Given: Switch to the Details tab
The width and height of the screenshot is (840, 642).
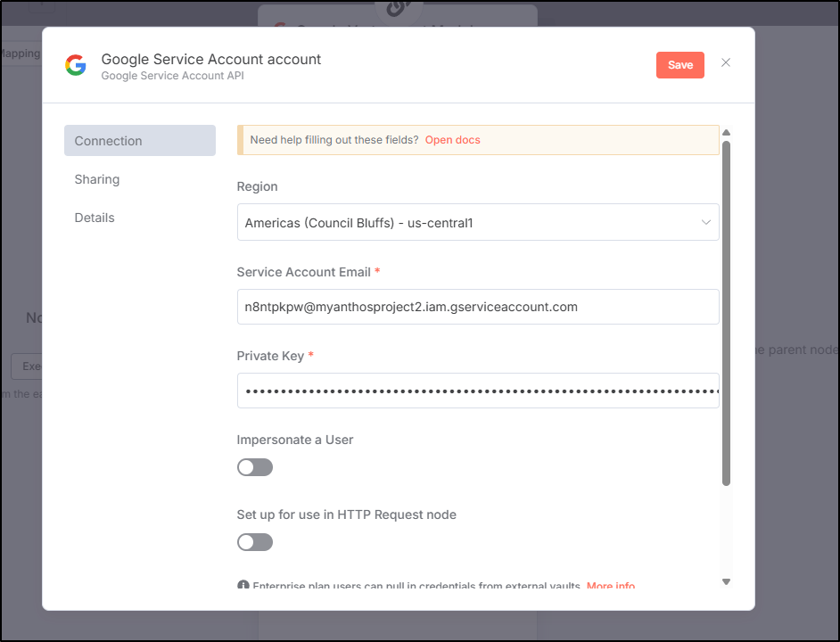Looking at the screenshot, I should [95, 218].
